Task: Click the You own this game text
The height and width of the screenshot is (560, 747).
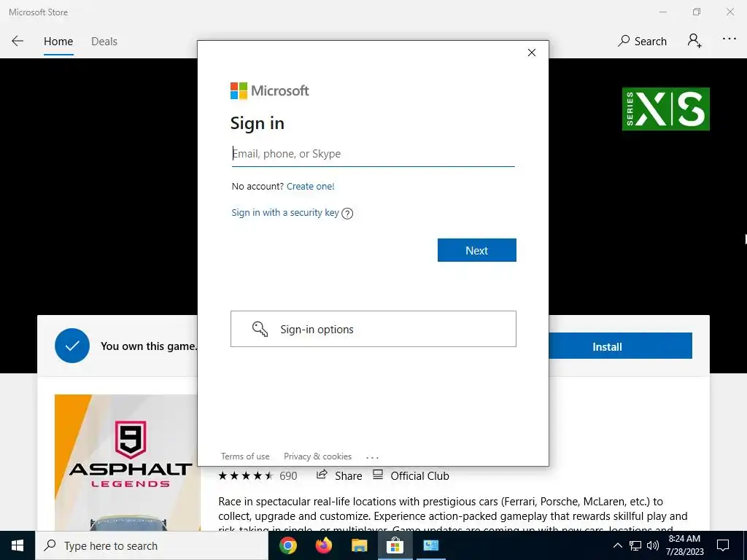Action: (x=149, y=346)
